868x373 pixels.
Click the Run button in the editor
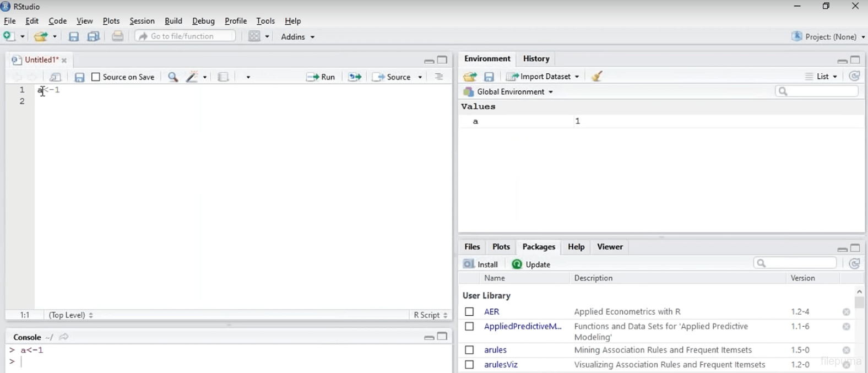click(321, 77)
